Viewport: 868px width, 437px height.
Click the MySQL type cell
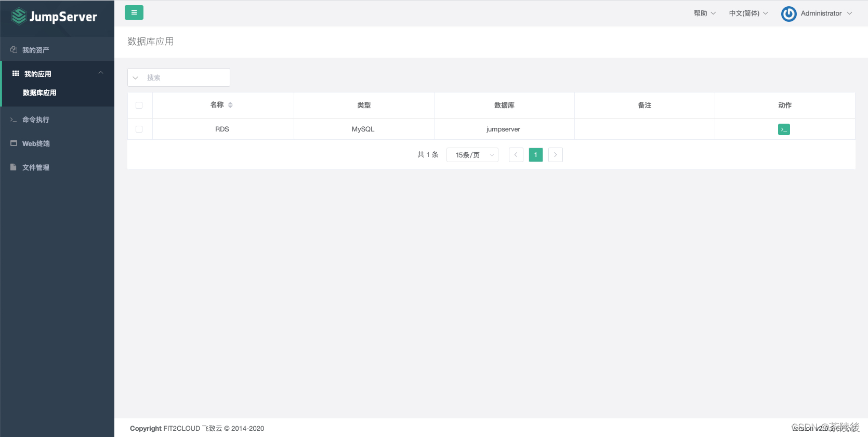tap(363, 129)
